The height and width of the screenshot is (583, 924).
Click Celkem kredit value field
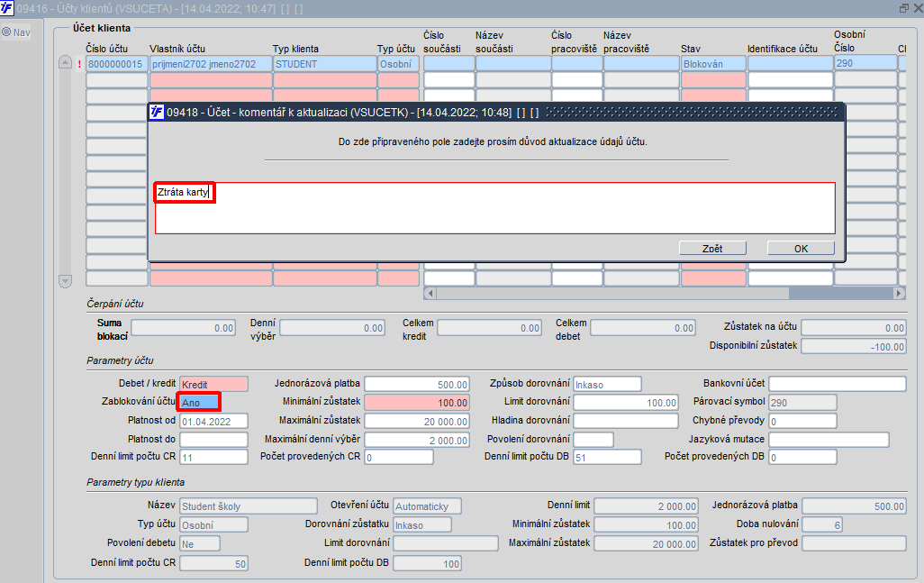(x=489, y=328)
